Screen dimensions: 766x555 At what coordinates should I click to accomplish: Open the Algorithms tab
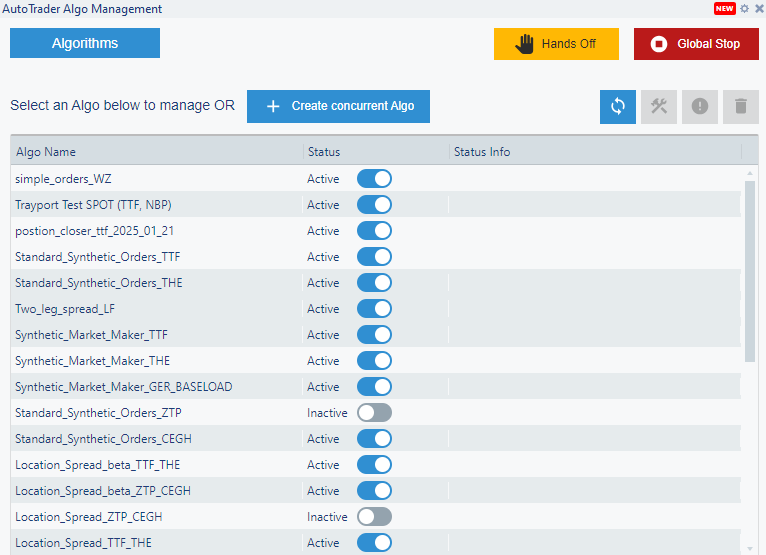[85, 43]
